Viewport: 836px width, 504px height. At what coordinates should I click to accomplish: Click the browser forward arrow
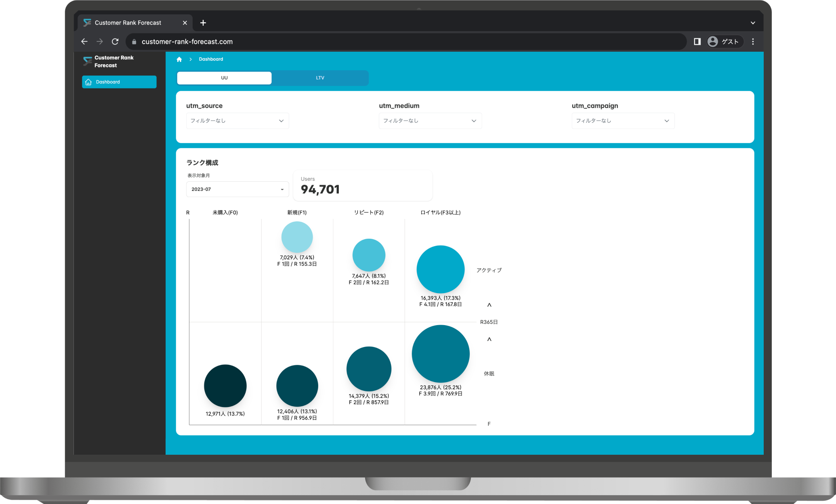pyautogui.click(x=100, y=42)
